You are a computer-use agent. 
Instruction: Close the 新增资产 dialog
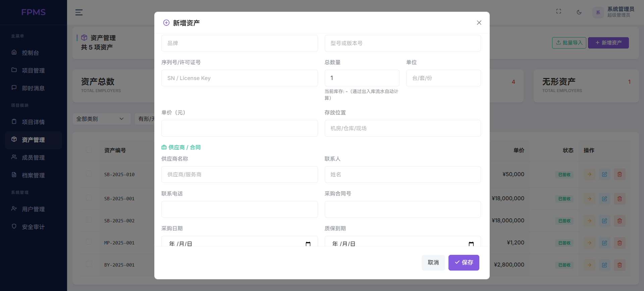point(479,23)
